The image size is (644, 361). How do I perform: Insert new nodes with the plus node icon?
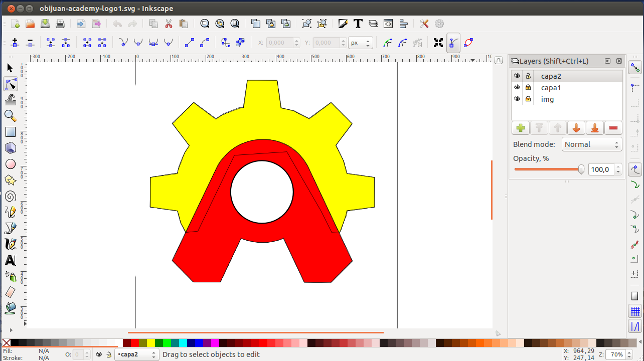(x=15, y=43)
